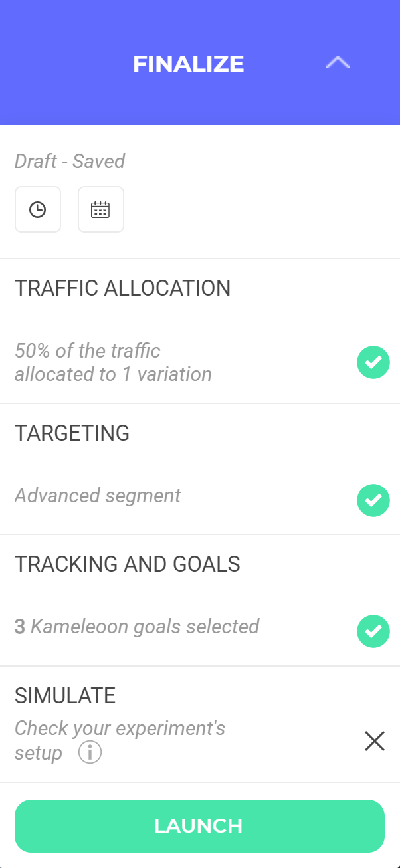Click the 50% traffic allocation description

coord(113,362)
